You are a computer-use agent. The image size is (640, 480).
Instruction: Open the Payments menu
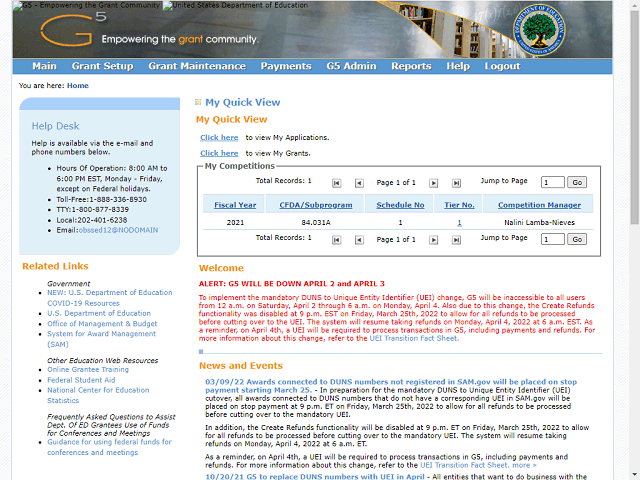pyautogui.click(x=286, y=66)
